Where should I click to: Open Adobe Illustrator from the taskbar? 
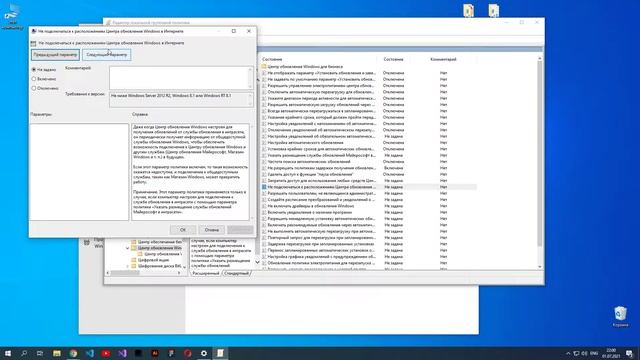click(x=155, y=353)
